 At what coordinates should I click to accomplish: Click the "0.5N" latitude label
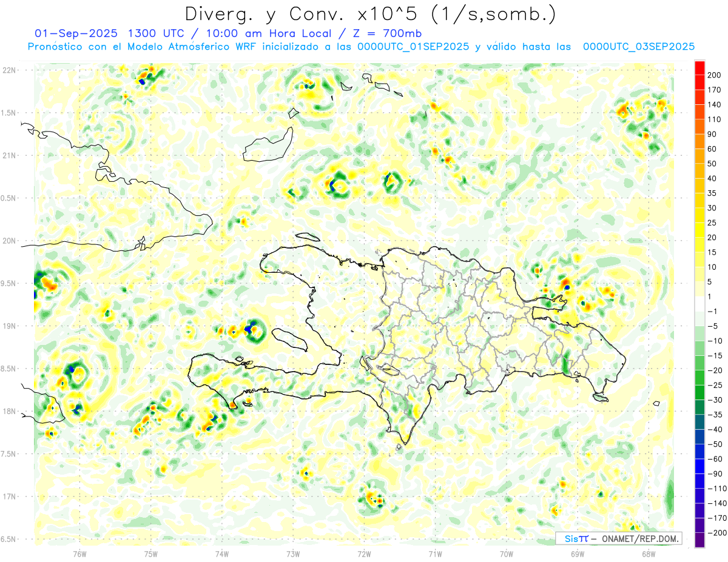click(x=8, y=198)
